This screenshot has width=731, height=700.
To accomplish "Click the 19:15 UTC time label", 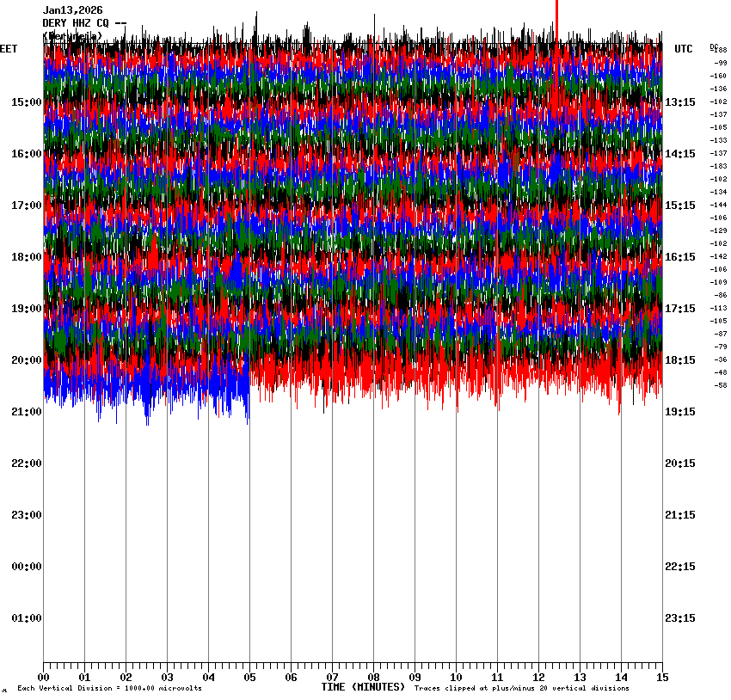I will pos(680,412).
